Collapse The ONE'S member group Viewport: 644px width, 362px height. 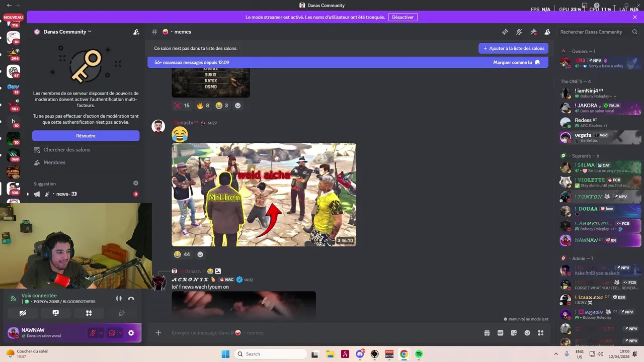[x=576, y=81]
